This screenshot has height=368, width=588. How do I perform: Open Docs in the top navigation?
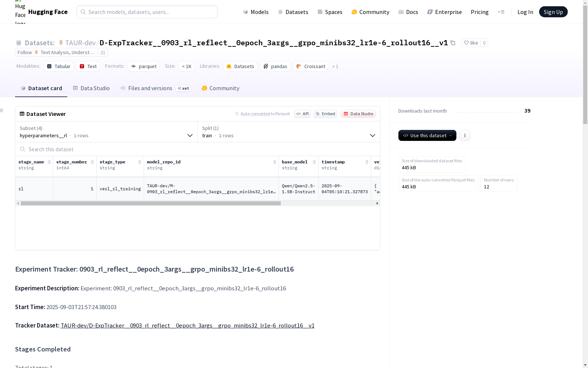408,12
